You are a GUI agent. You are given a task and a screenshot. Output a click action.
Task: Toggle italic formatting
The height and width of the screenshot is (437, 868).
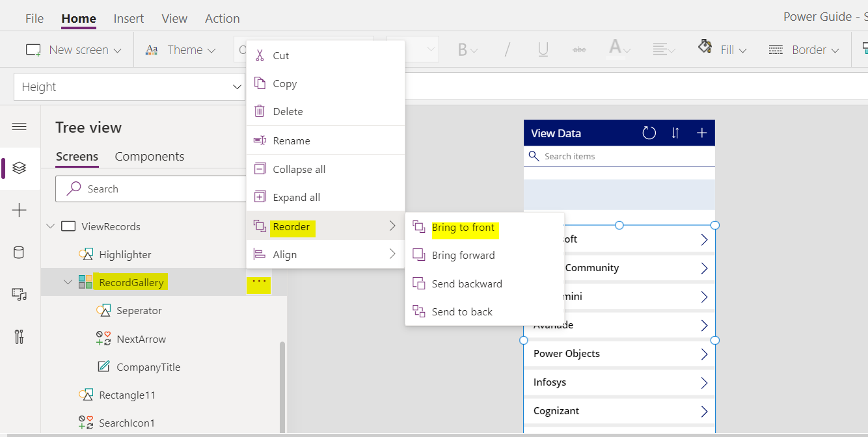507,49
